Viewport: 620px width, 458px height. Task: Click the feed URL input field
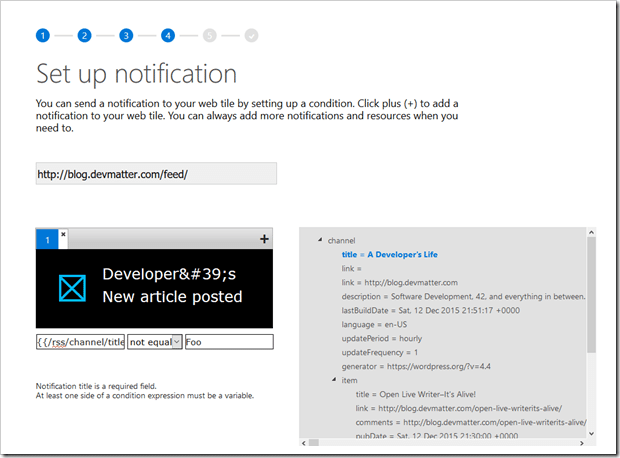click(x=156, y=174)
